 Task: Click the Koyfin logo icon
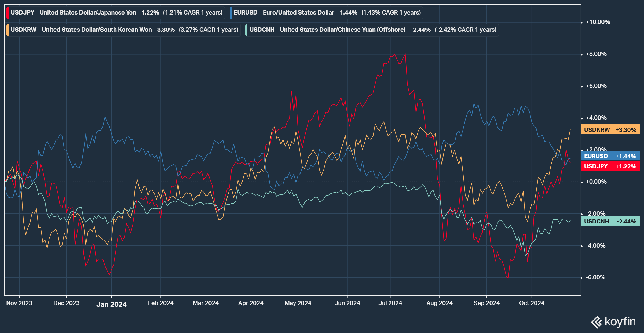click(597, 322)
